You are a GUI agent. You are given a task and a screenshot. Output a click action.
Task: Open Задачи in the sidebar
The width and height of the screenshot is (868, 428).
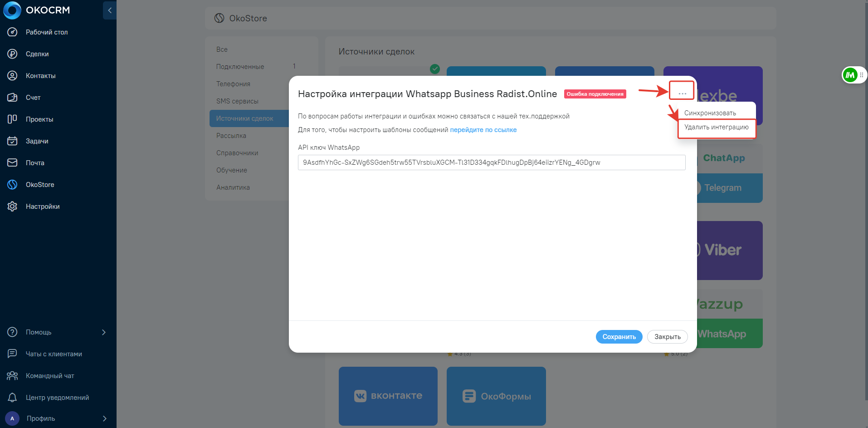click(x=37, y=141)
